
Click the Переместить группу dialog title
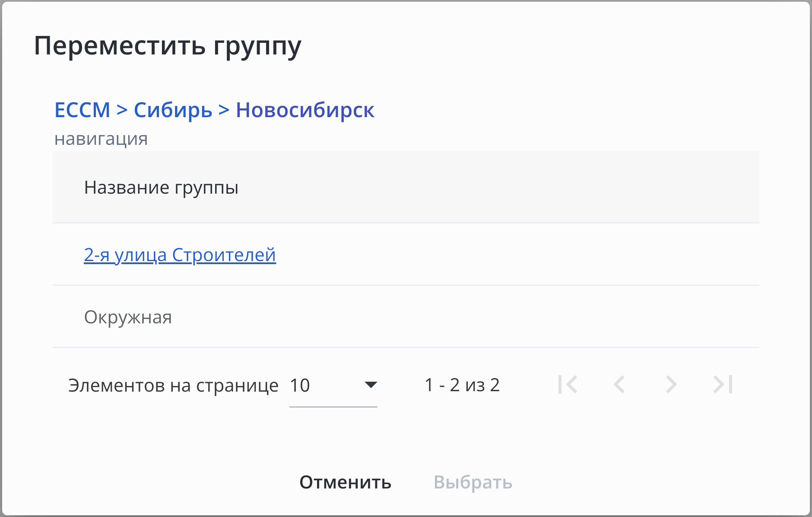coord(168,46)
